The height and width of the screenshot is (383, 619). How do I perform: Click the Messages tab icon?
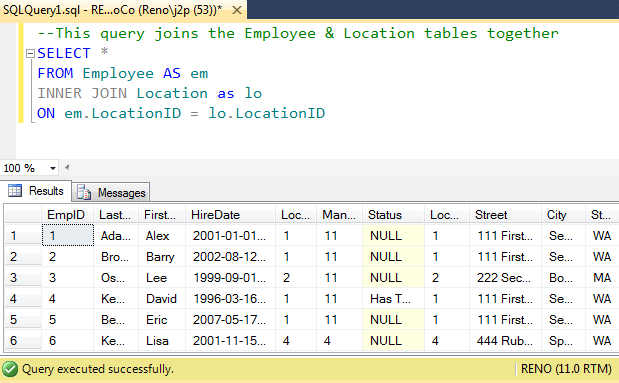tap(84, 192)
